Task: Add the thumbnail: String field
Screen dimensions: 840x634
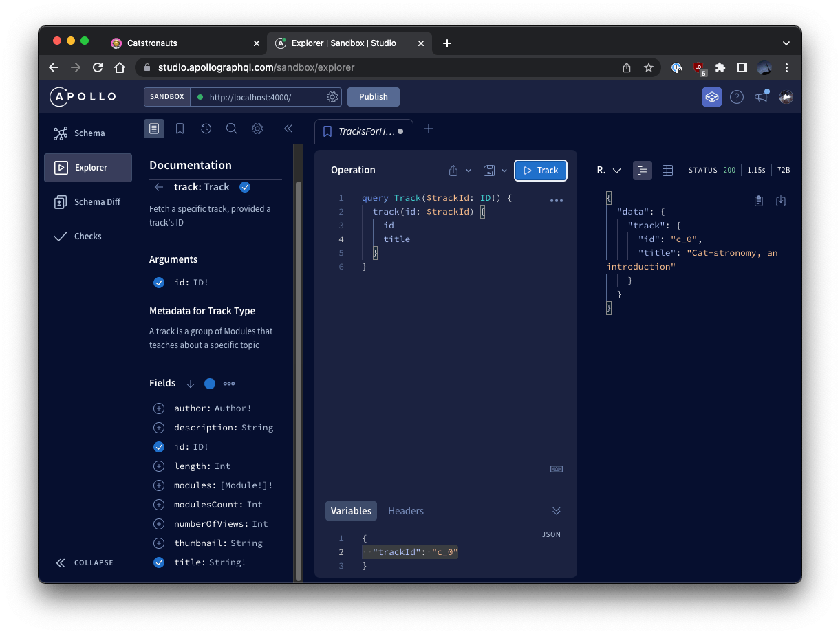Action: coord(159,543)
